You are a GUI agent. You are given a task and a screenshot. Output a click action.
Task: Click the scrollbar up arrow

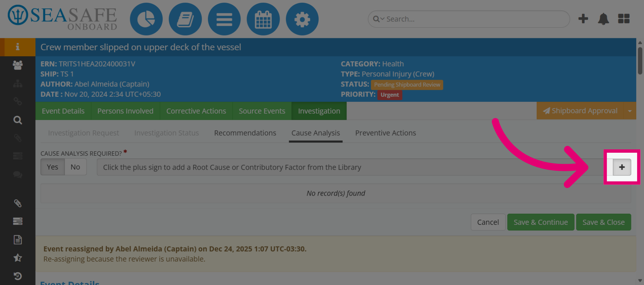[640, 43]
